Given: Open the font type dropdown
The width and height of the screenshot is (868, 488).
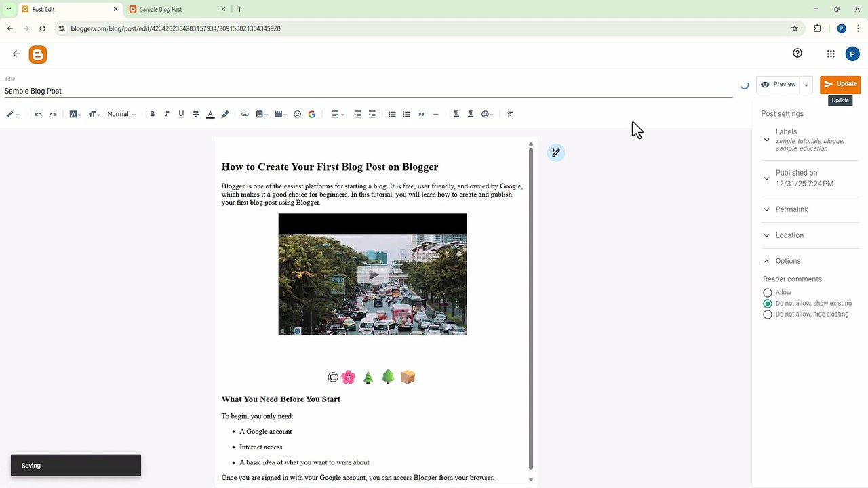Looking at the screenshot, I should (75, 114).
